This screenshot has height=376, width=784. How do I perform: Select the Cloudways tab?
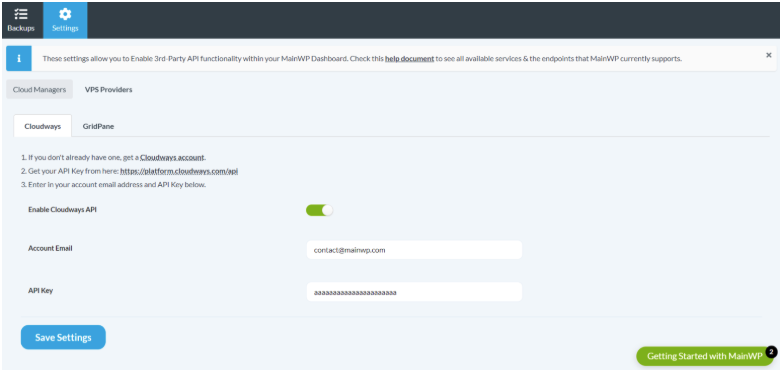(42, 126)
